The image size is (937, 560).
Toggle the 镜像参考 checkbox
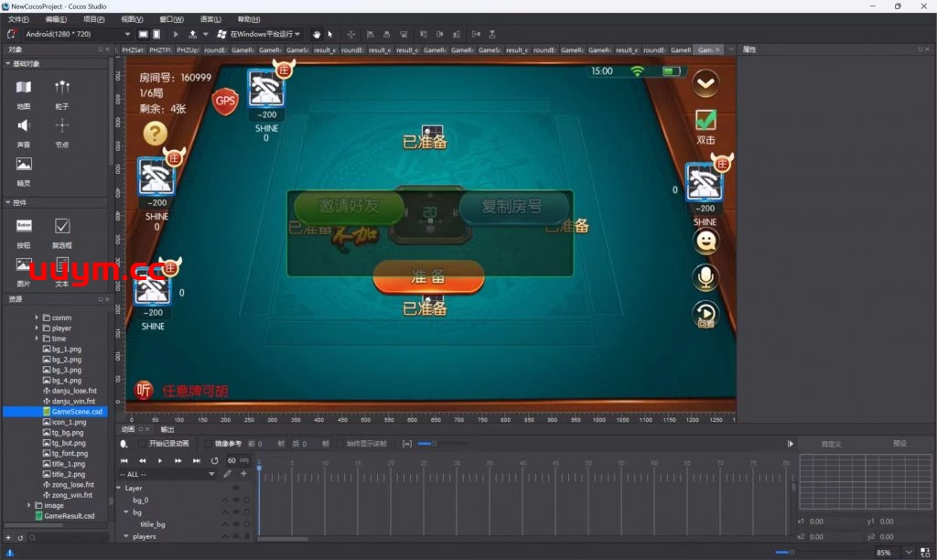(207, 444)
